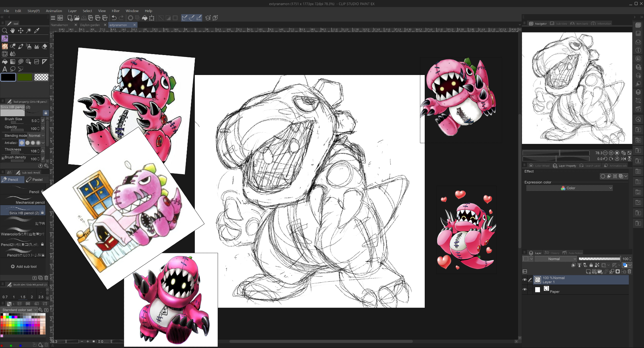Viewport: 644px width, 348px height.
Task: Select the Text tool
Action: pos(5,69)
